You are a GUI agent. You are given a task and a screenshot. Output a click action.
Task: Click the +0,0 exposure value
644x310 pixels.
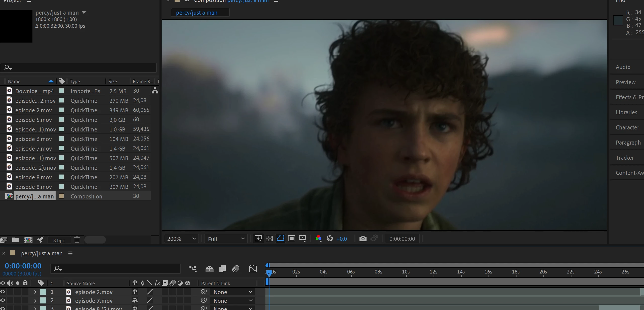pyautogui.click(x=342, y=239)
